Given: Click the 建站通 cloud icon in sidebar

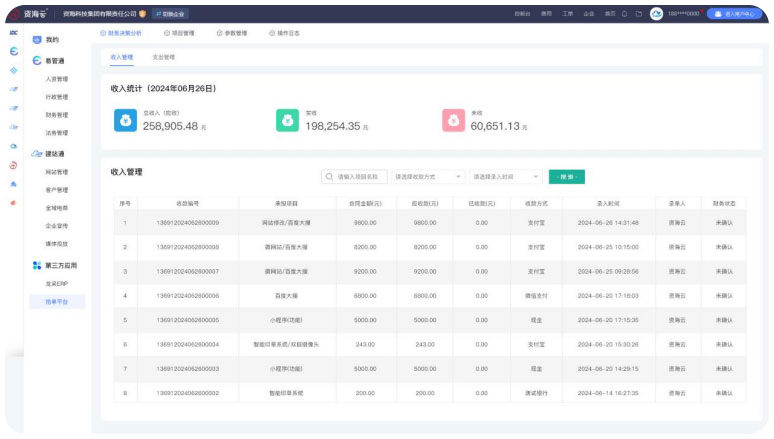Looking at the screenshot, I should point(37,154).
